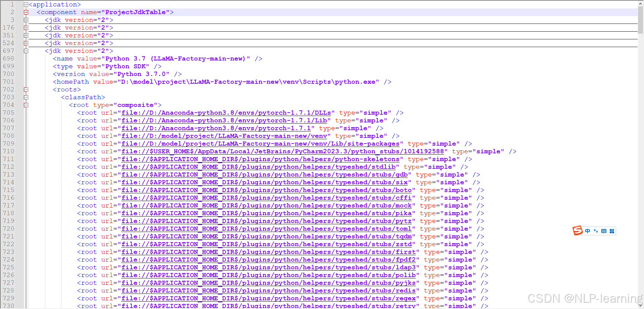The height and width of the screenshot is (309, 644).
Task: Collapse the composite root element fold marker
Action: pyautogui.click(x=26, y=105)
